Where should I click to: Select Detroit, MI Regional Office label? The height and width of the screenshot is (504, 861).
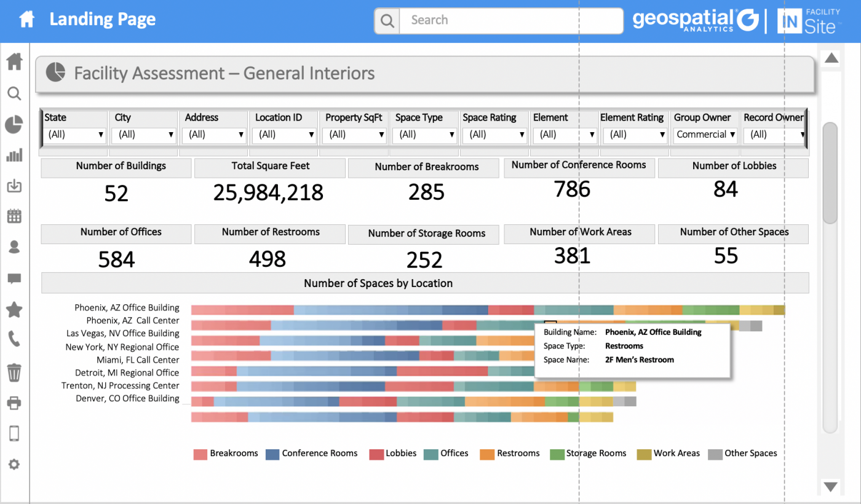pyautogui.click(x=127, y=372)
